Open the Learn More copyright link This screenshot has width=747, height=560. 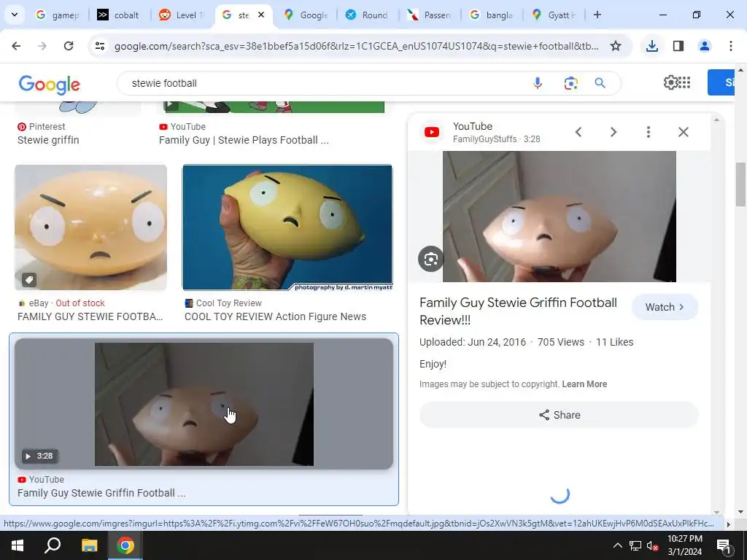tap(584, 384)
